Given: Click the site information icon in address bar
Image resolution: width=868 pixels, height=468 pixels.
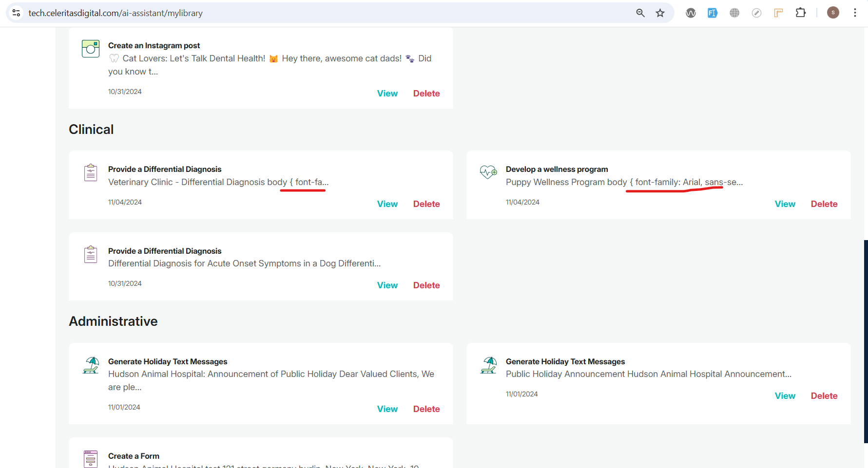Looking at the screenshot, I should click(16, 13).
